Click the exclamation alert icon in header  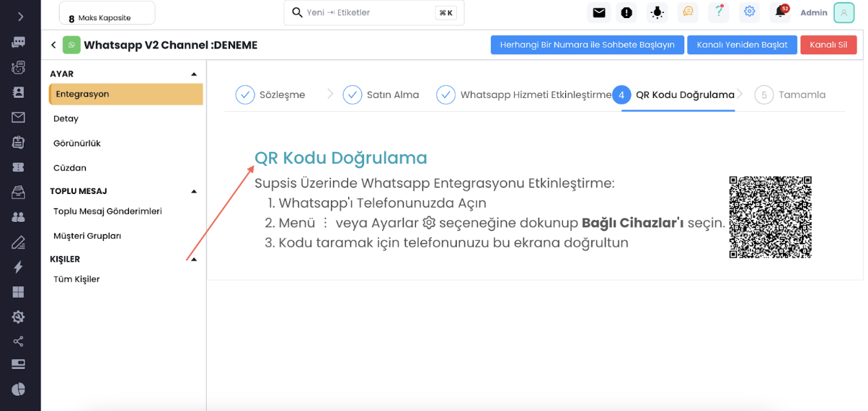[x=626, y=12]
